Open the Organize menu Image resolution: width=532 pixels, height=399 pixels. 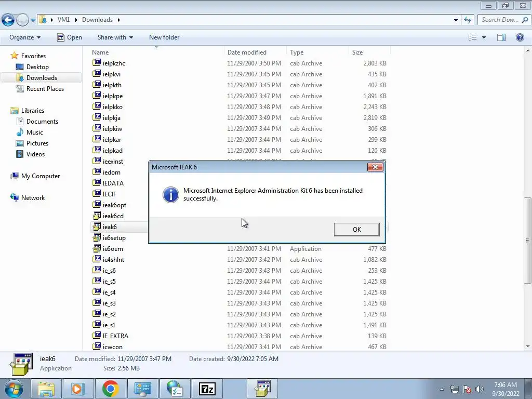coord(25,37)
